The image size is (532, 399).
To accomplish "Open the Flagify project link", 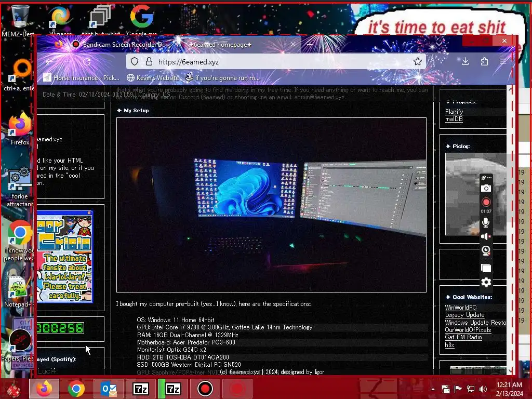I will pos(454,112).
